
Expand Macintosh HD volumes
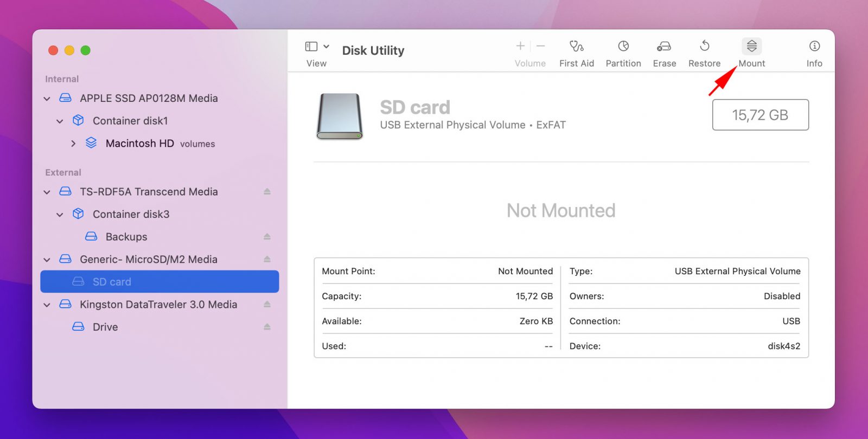[x=73, y=144]
